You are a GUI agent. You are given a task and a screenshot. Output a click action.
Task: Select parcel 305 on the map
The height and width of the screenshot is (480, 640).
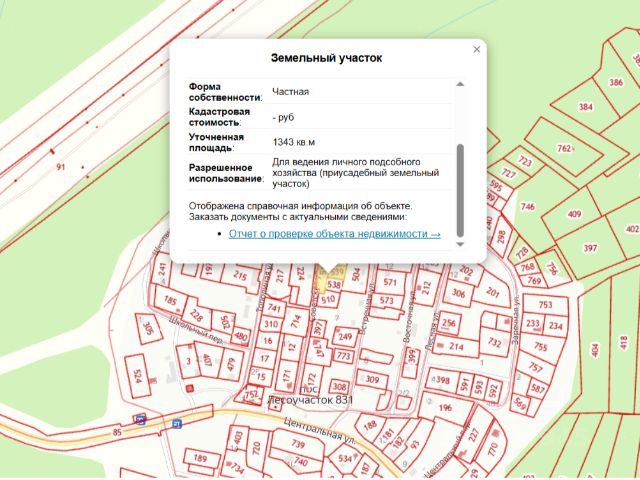coord(148,329)
